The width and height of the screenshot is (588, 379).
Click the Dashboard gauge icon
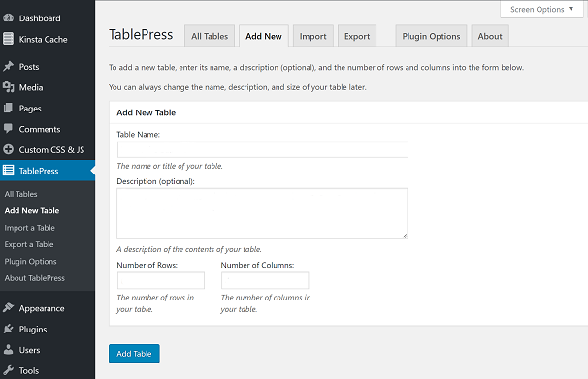[x=9, y=17]
